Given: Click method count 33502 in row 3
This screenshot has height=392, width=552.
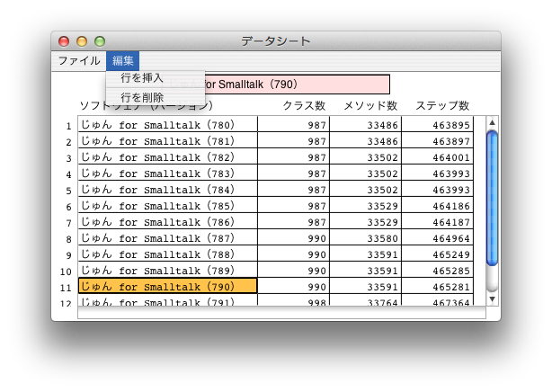Looking at the screenshot, I should pyautogui.click(x=365, y=157).
